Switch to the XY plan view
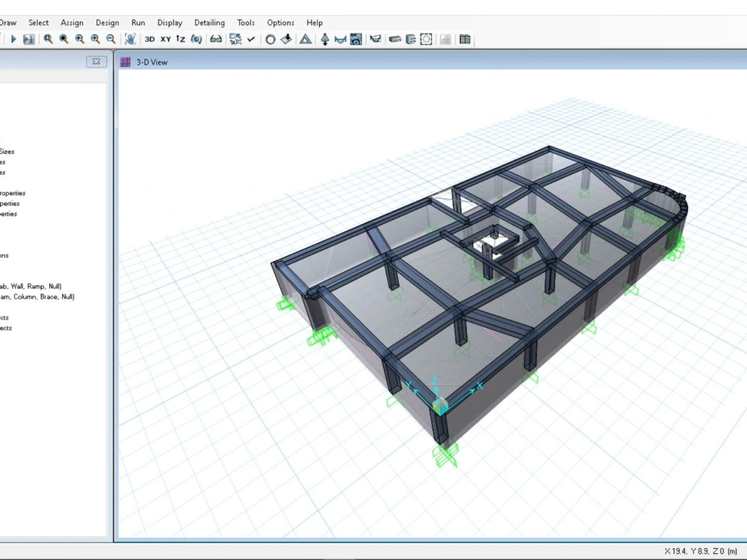 pos(165,39)
